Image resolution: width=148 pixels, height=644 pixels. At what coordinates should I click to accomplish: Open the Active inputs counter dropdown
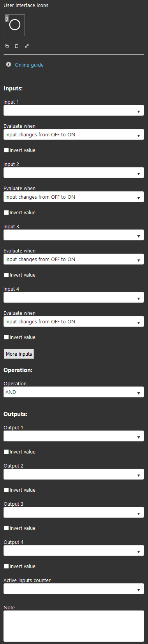point(74,589)
